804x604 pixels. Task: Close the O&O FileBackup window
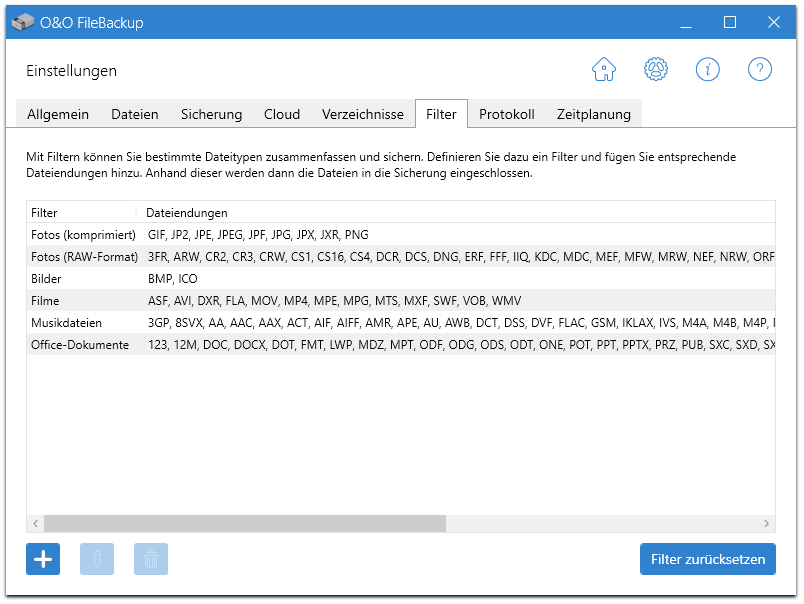coord(774,23)
